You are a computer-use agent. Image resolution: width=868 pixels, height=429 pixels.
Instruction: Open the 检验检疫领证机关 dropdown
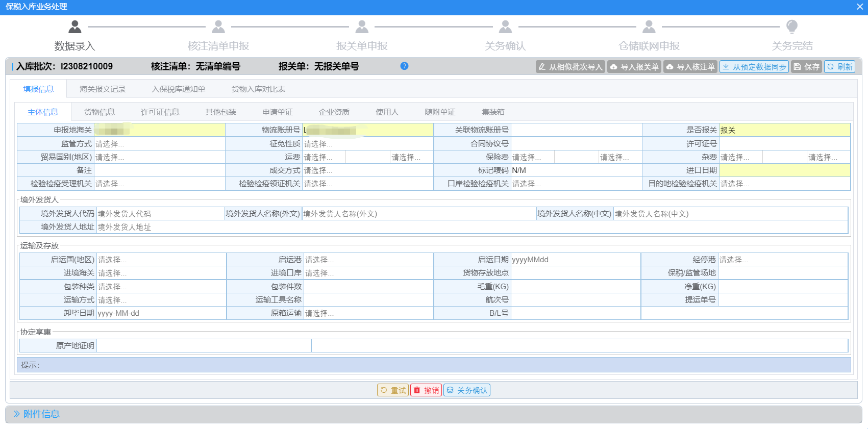pyautogui.click(x=367, y=184)
